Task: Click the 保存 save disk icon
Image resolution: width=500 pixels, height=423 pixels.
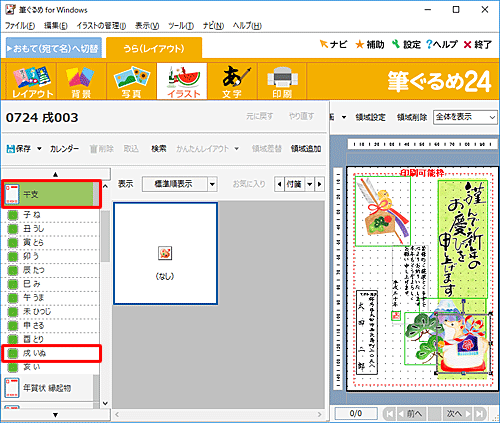Action: [x=11, y=149]
